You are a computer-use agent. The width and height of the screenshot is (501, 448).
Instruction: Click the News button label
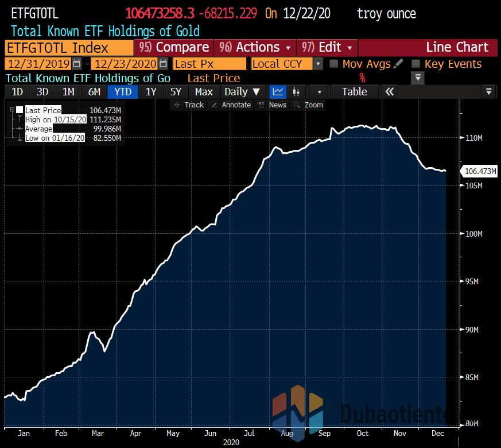coord(278,105)
